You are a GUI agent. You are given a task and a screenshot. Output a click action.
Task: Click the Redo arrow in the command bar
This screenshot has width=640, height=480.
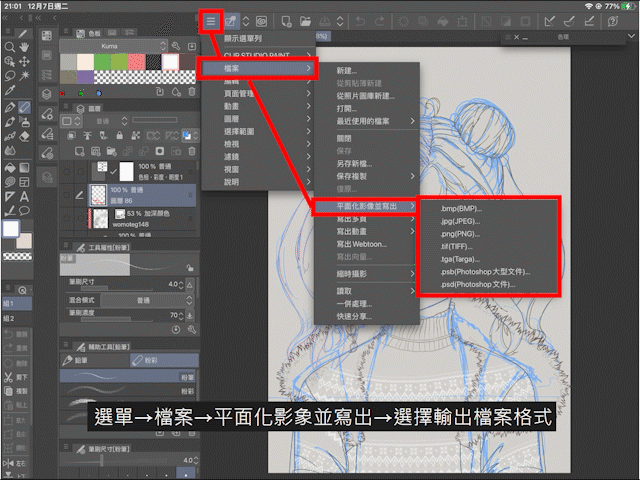tap(380, 21)
